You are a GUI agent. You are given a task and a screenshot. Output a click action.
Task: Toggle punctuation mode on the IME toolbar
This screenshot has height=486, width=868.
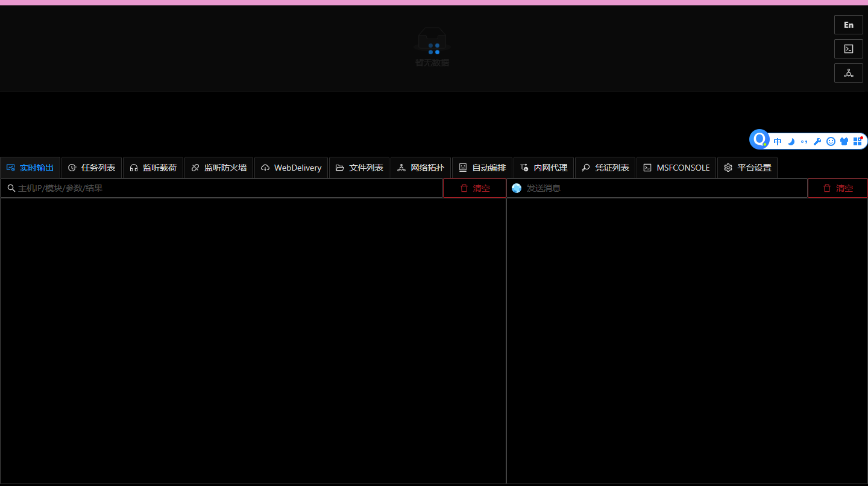(804, 141)
